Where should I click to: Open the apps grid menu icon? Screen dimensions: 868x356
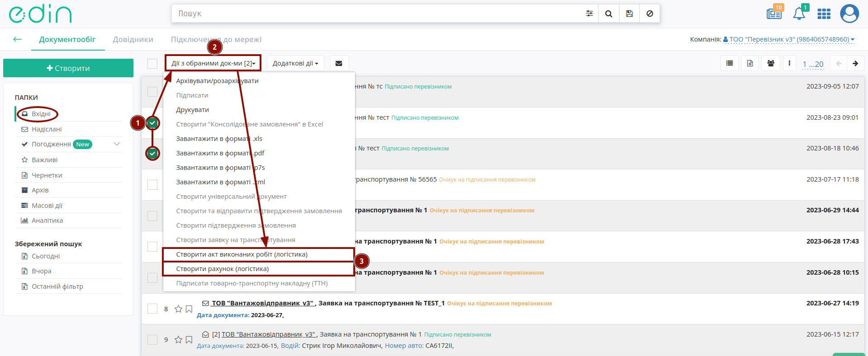point(824,14)
